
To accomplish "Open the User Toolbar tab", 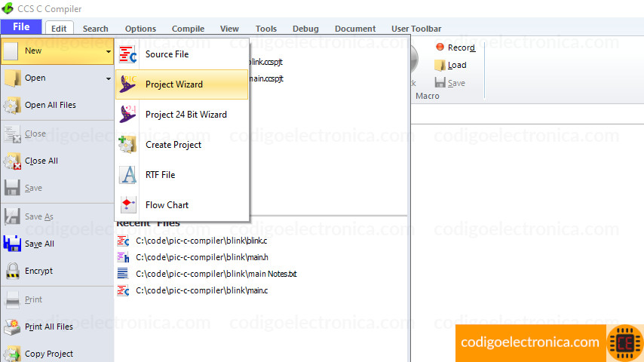I will click(x=416, y=29).
